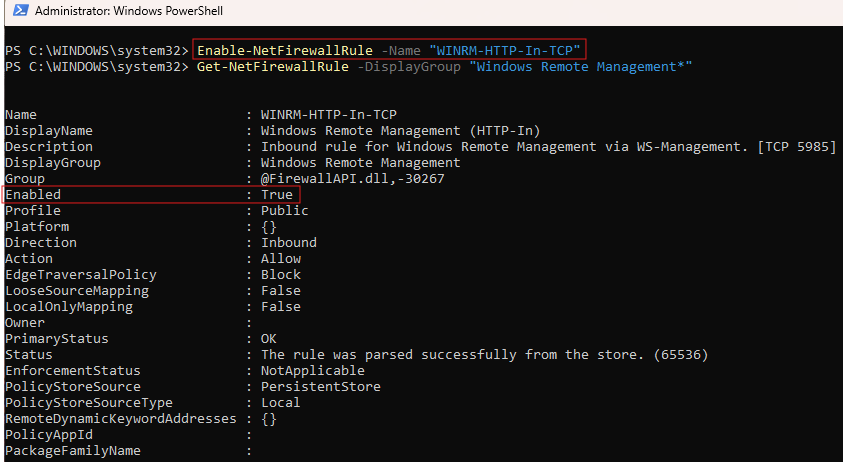Click the Direction value Inbound

(289, 243)
